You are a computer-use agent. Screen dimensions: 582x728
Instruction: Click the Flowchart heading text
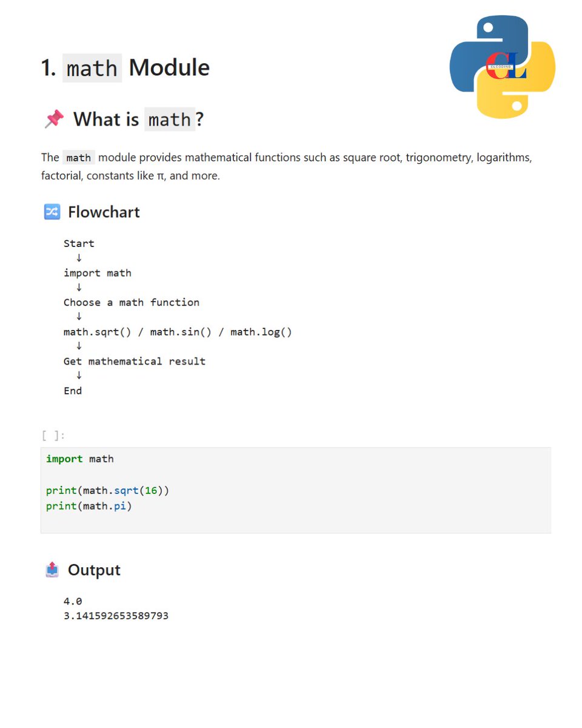tap(104, 212)
